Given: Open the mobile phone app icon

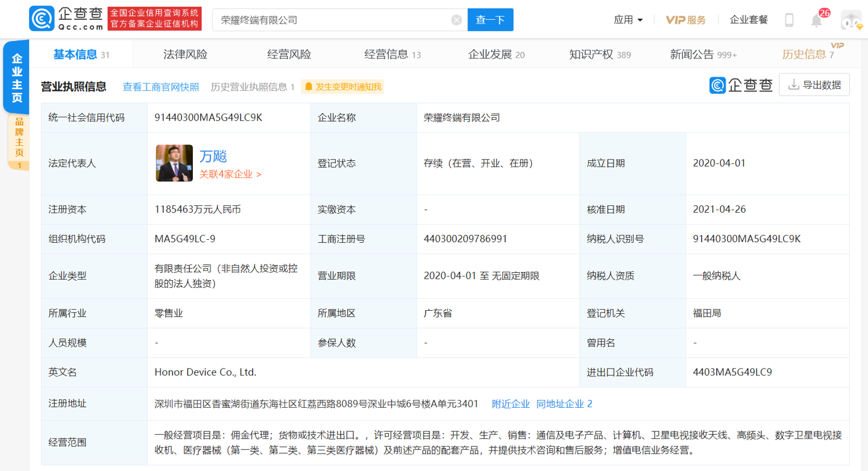Looking at the screenshot, I should pyautogui.click(x=788, y=20).
